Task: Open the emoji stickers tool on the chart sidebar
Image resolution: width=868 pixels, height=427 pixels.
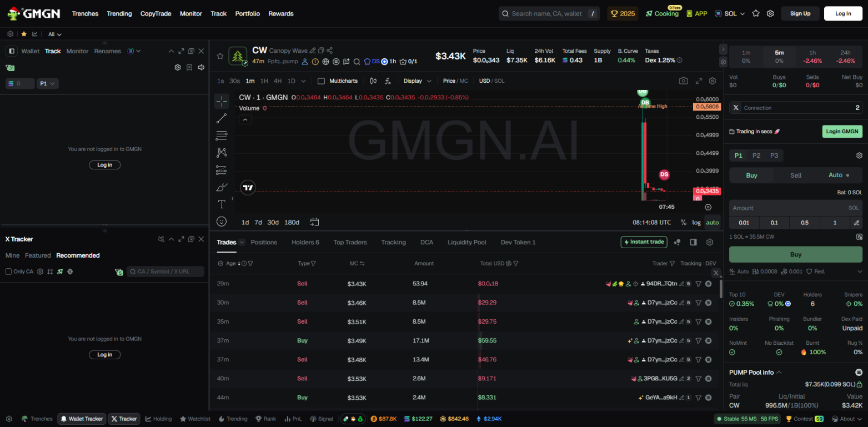Action: tap(222, 221)
